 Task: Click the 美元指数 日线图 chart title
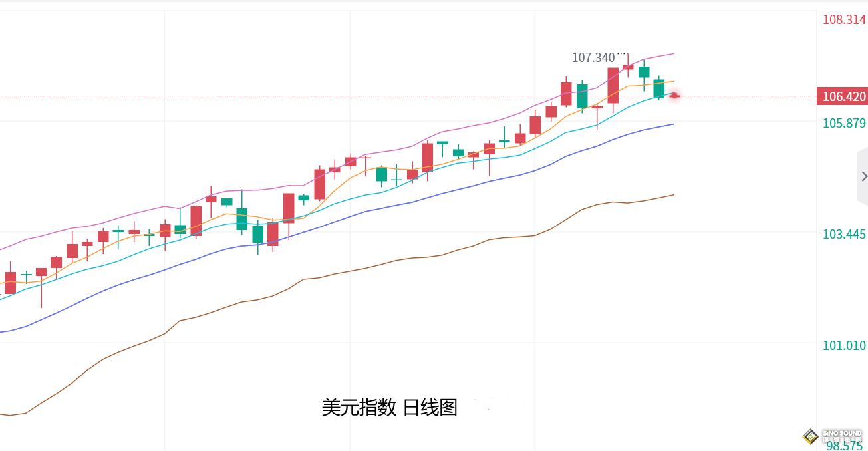[389, 408]
